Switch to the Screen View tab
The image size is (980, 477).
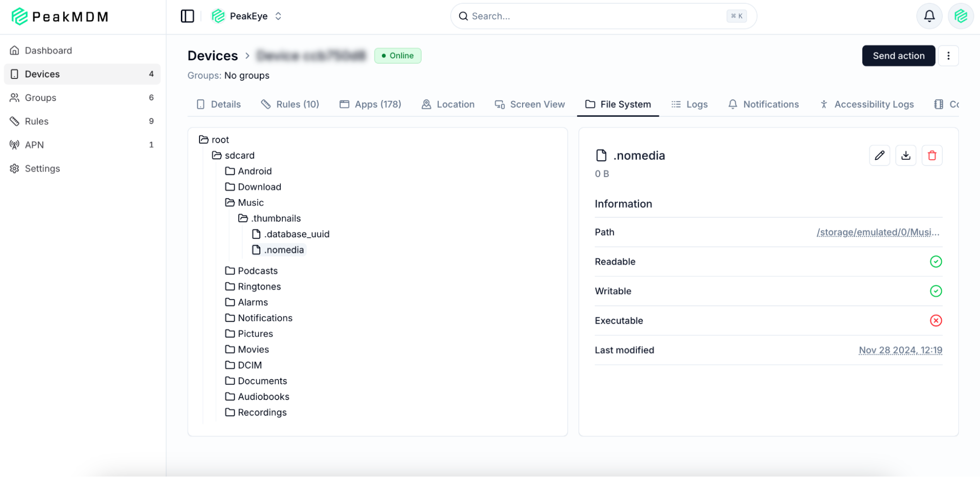530,104
